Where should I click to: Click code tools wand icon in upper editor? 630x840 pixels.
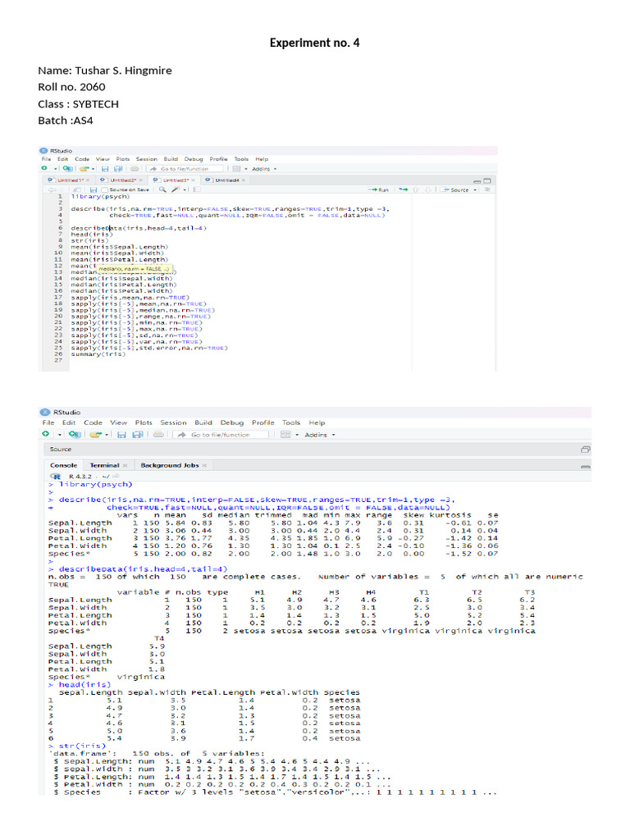[176, 189]
